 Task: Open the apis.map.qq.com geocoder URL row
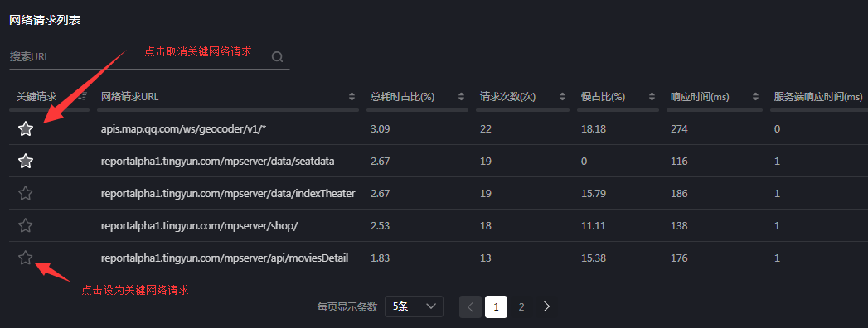(x=184, y=129)
